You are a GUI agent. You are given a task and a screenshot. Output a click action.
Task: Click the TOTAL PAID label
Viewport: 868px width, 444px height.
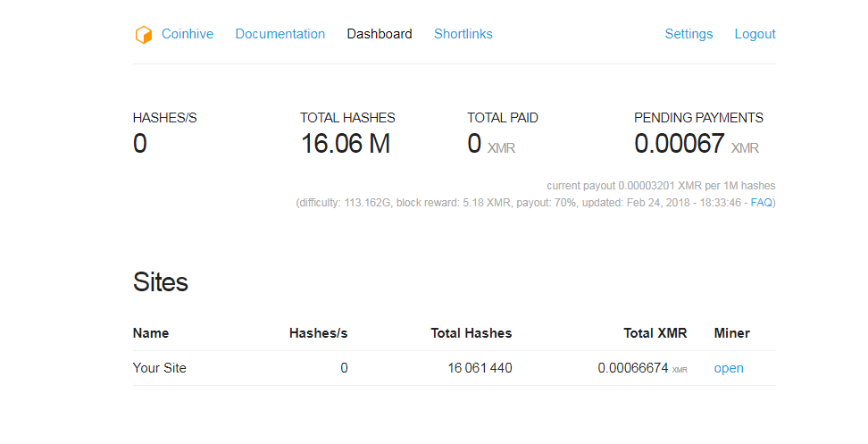point(503,118)
